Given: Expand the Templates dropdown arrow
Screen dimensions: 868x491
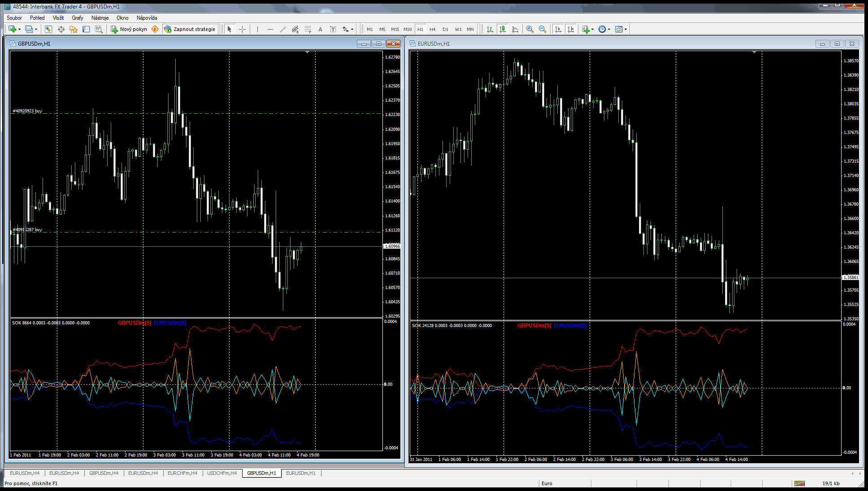Looking at the screenshot, I should click(x=625, y=30).
